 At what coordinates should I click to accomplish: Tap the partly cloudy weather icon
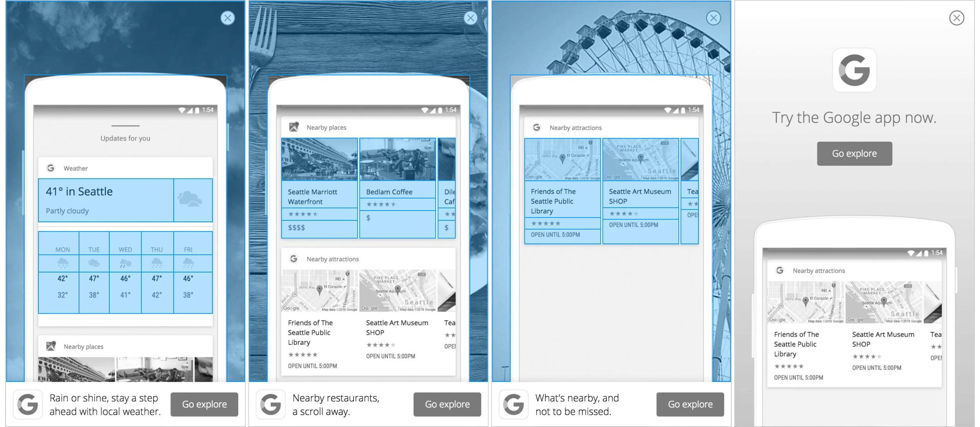click(190, 199)
